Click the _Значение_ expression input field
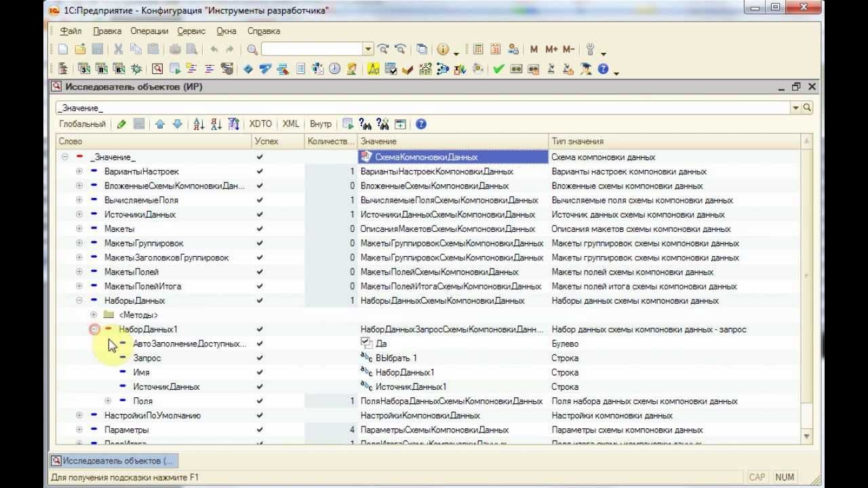This screenshot has height=488, width=868. 423,108
